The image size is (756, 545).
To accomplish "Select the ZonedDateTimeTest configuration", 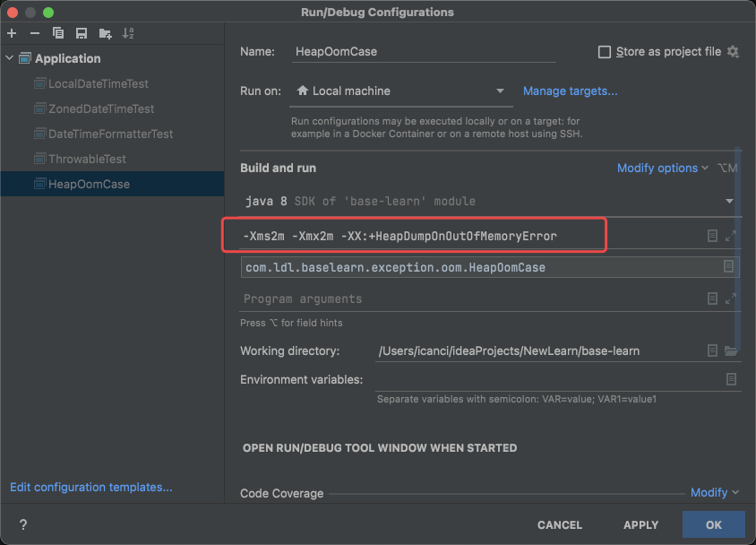I will [x=100, y=108].
